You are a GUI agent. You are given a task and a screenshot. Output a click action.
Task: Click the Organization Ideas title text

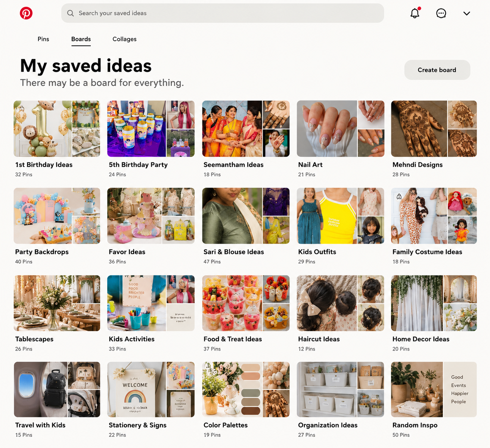tap(328, 425)
